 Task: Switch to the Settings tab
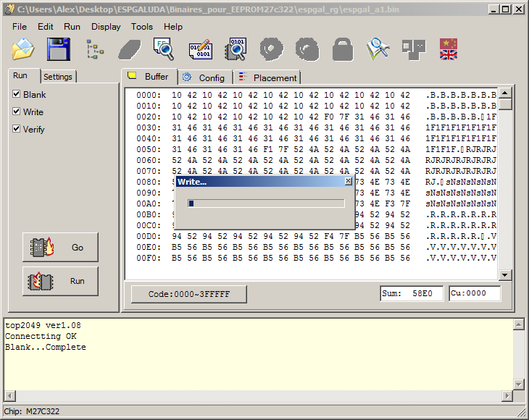pos(58,77)
